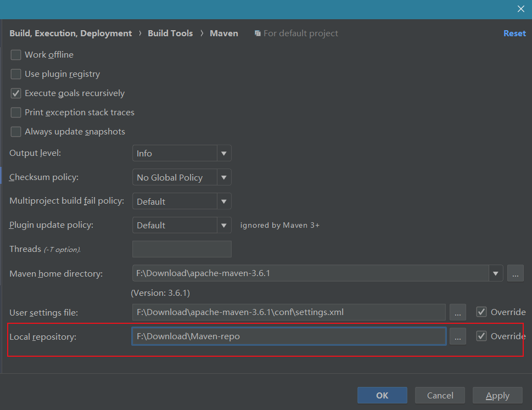Toggle Override for Local repository
The image size is (532, 410).
coord(481,336)
